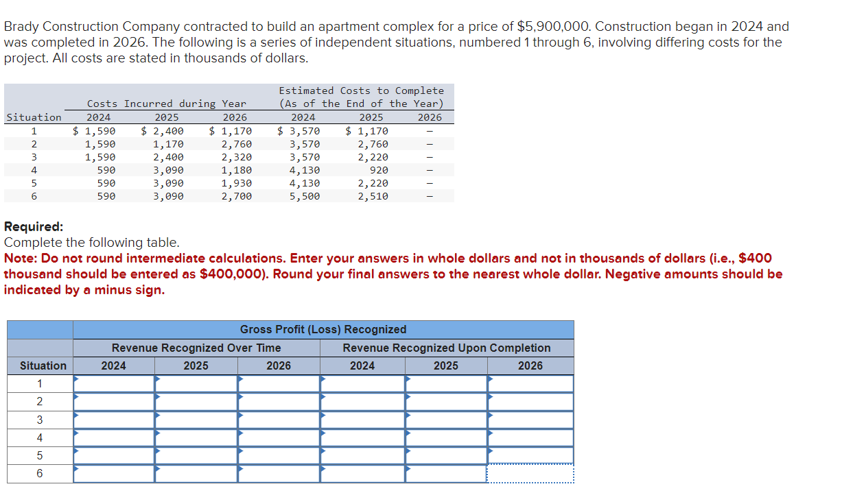The width and height of the screenshot is (866, 504).
Task: Click the Revenue Recognized Over Time header
Action: pos(196,348)
